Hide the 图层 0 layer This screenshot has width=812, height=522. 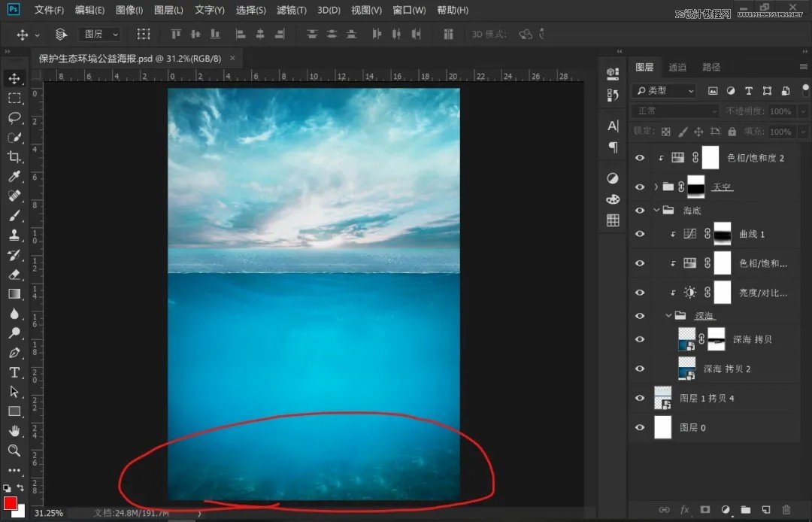click(639, 427)
